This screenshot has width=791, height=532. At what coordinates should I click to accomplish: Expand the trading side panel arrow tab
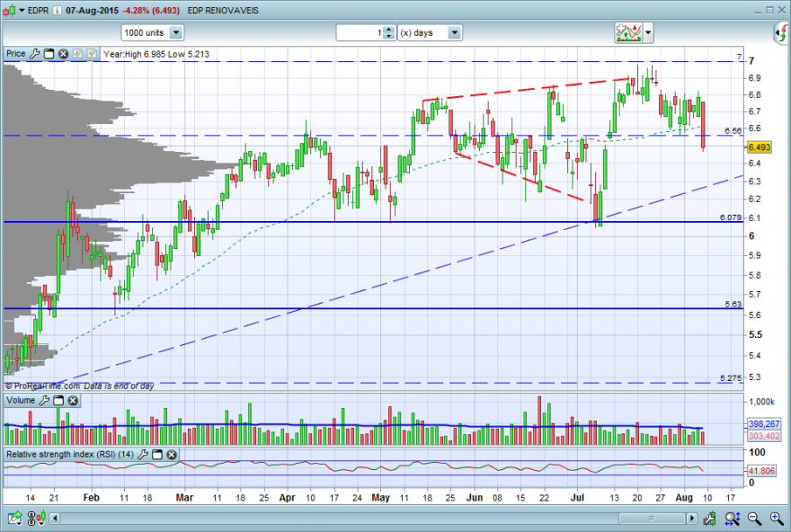(782, 33)
